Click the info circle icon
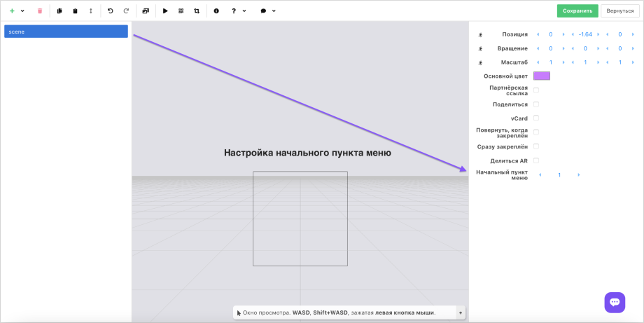 coord(216,11)
